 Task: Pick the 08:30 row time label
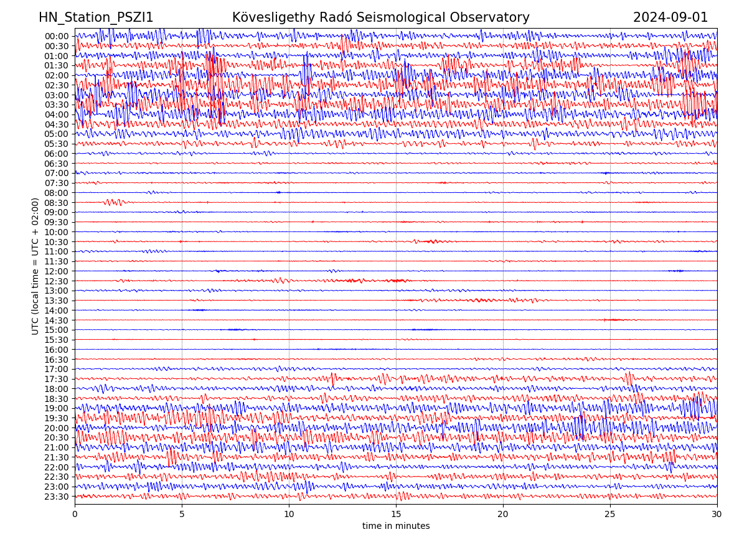[57, 203]
